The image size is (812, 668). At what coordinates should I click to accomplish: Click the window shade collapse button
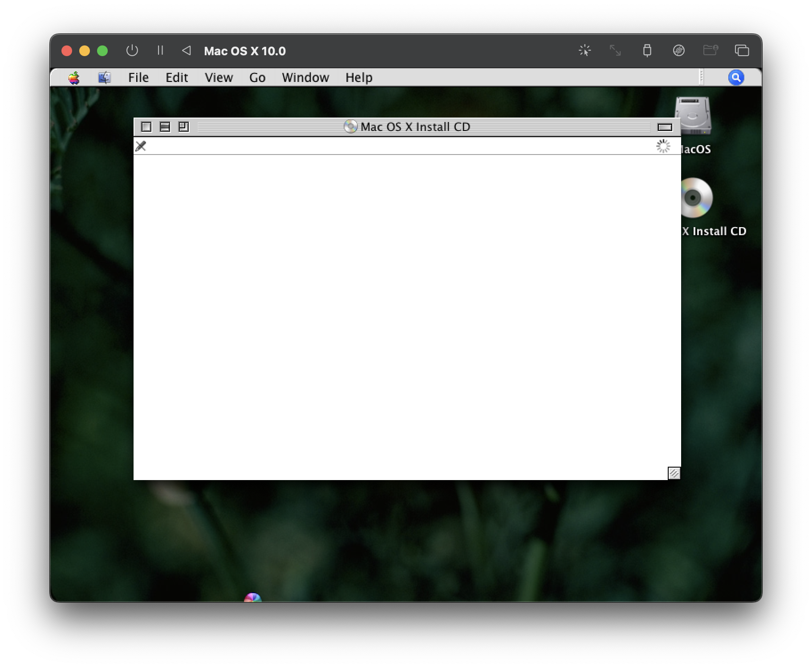pos(665,127)
